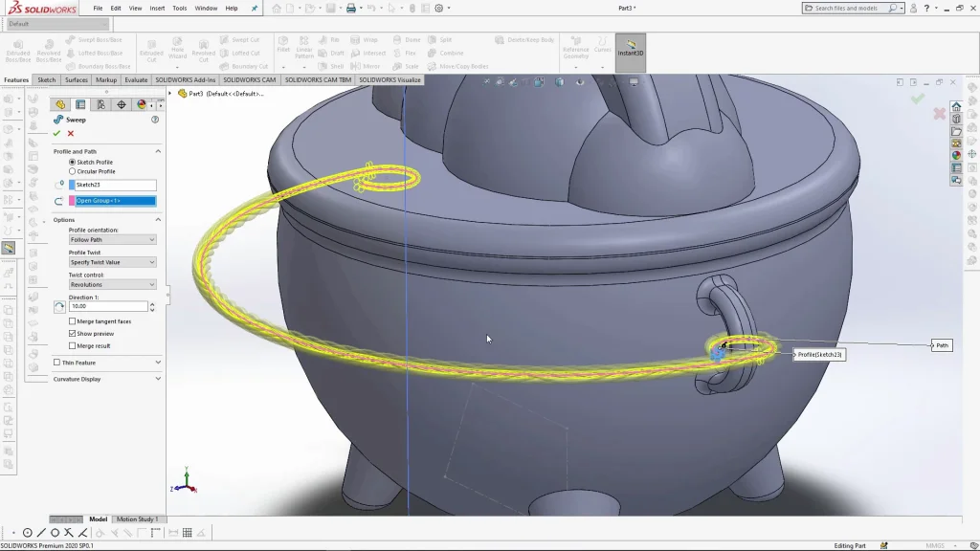This screenshot has height=551, width=980.
Task: Switch to the DisplayManager color wheel tab
Action: (x=142, y=104)
